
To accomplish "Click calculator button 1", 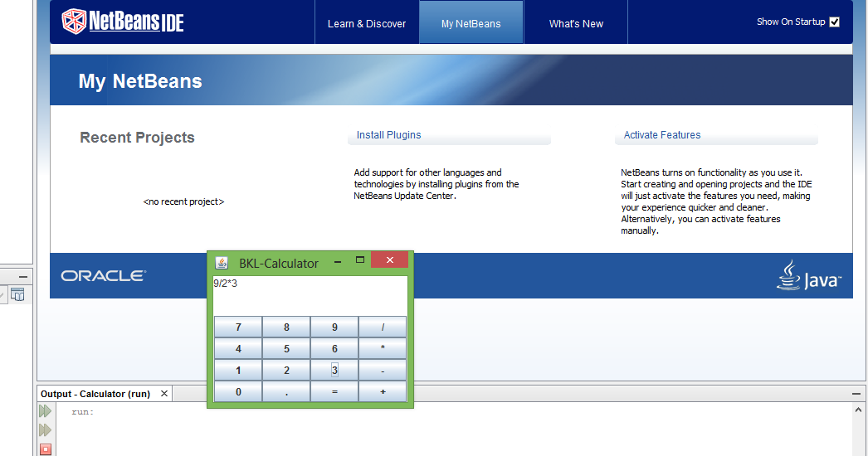I will pos(238,371).
